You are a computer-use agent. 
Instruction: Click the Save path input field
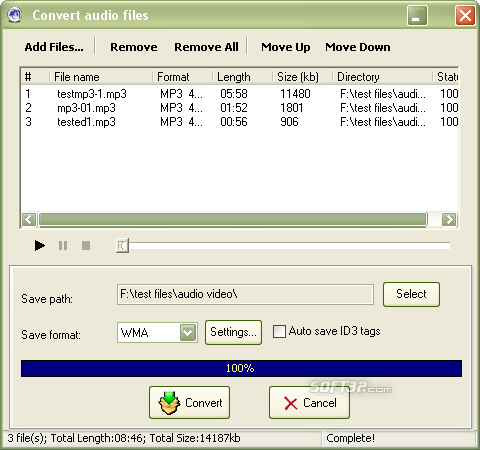[245, 294]
